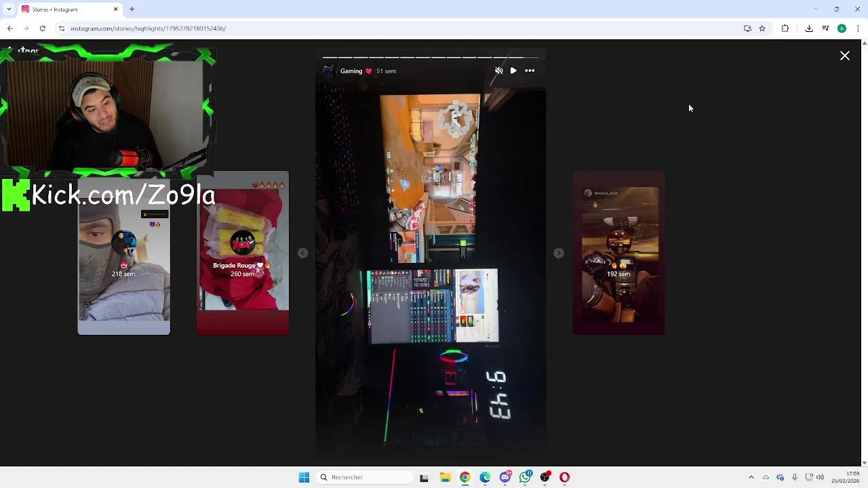Select the Stories • Instagram tab
This screenshot has height=488, width=868.
70,9
